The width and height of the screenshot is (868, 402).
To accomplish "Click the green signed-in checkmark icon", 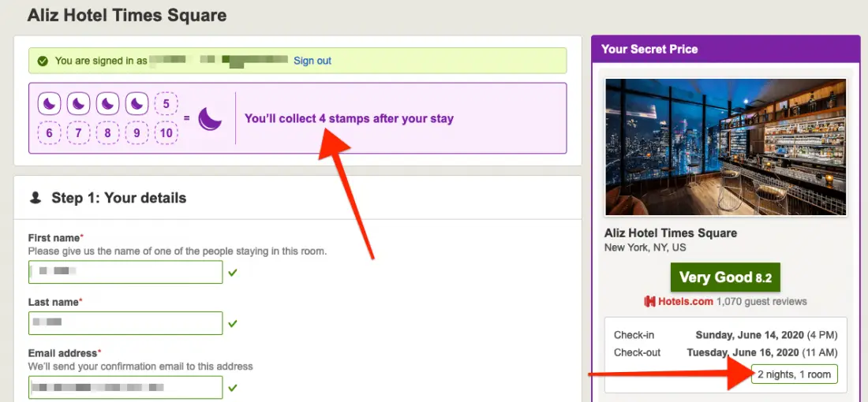I will (43, 61).
